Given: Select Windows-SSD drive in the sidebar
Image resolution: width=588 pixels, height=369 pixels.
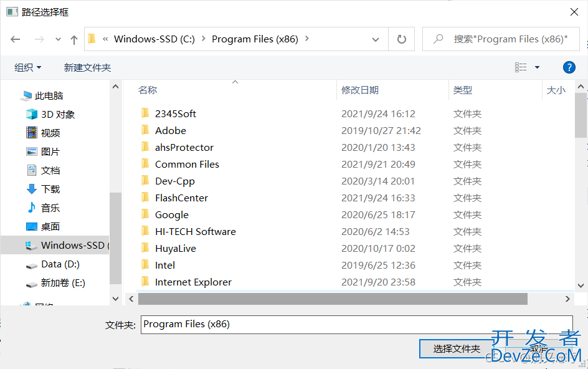Looking at the screenshot, I should [x=55, y=245].
